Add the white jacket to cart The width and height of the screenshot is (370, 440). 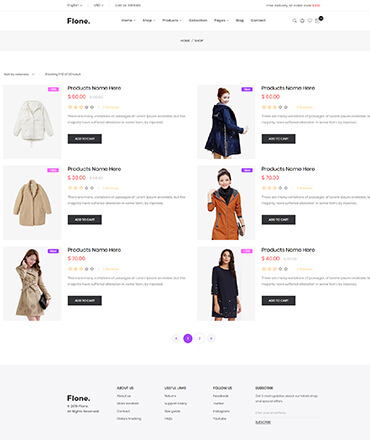[x=85, y=139]
